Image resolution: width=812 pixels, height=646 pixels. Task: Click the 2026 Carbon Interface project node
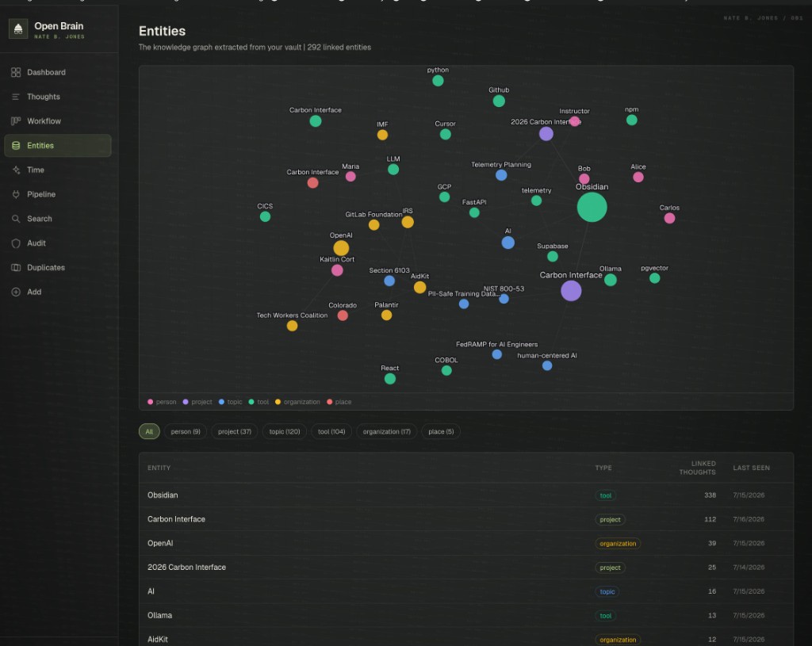click(546, 134)
